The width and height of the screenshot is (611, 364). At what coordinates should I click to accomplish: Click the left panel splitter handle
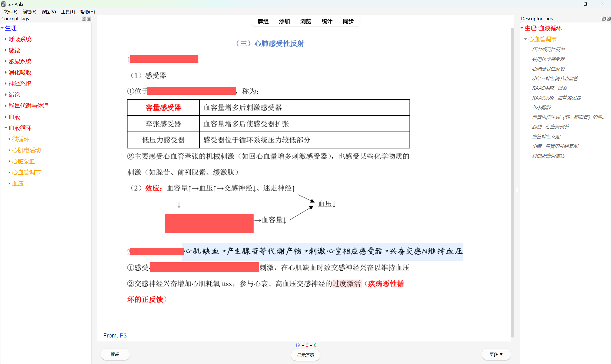click(95, 190)
